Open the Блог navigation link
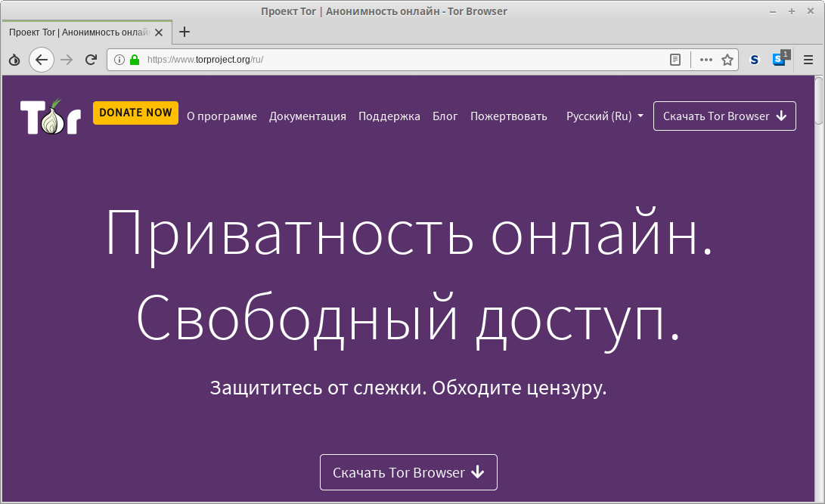The image size is (825, 504). [x=445, y=116]
